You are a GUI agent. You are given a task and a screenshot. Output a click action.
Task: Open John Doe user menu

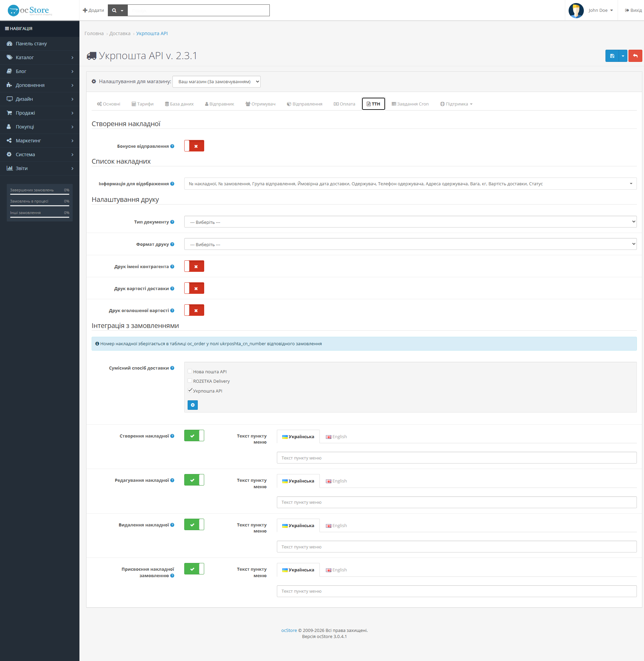click(600, 10)
